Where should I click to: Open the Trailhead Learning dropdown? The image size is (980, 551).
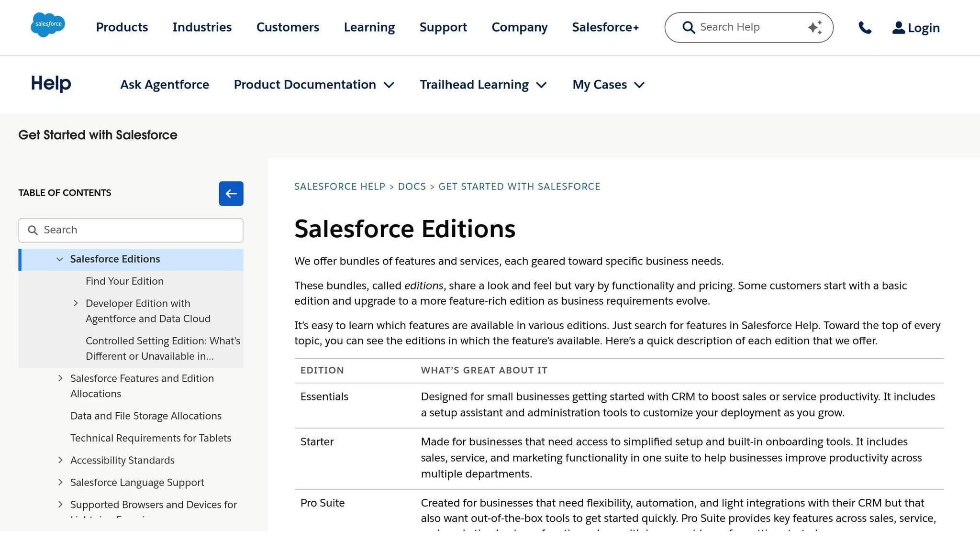(542, 85)
